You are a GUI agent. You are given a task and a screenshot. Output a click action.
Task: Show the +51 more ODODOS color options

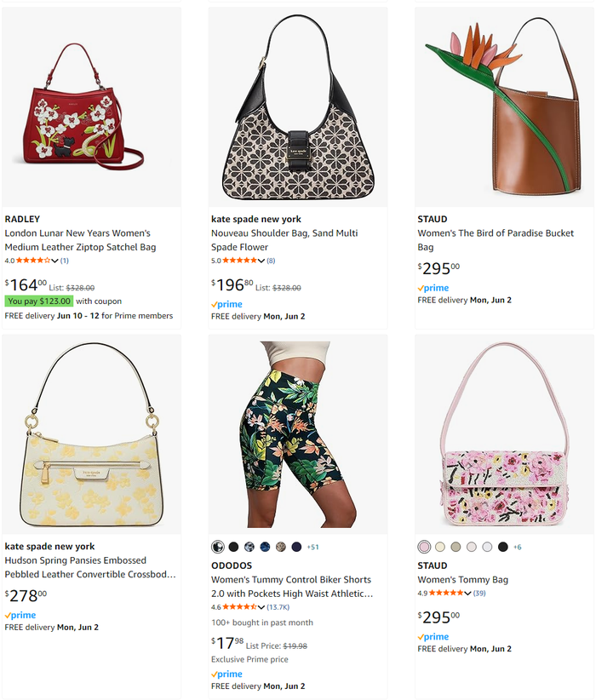pyautogui.click(x=313, y=547)
